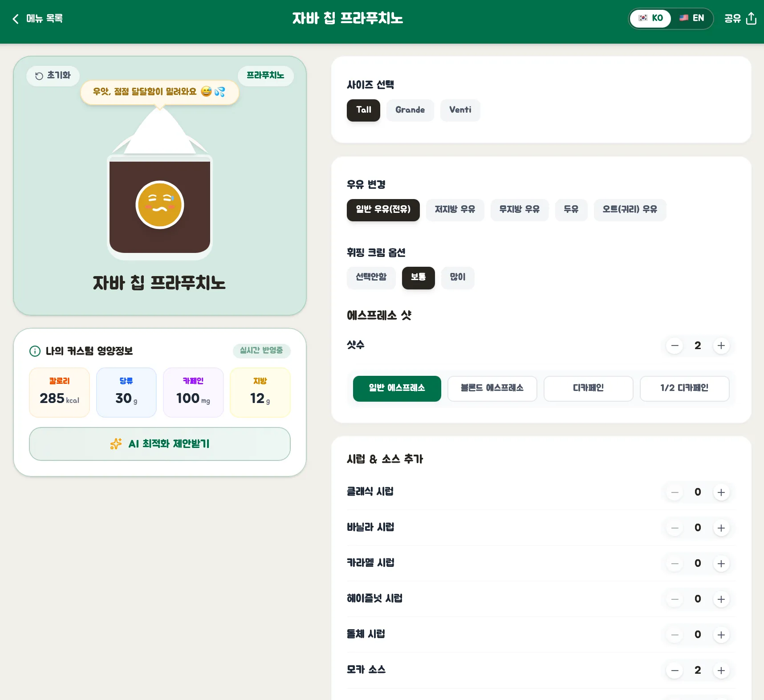This screenshot has height=700, width=764.
Task: Decrease the 샷수 shot count
Action: click(x=675, y=346)
